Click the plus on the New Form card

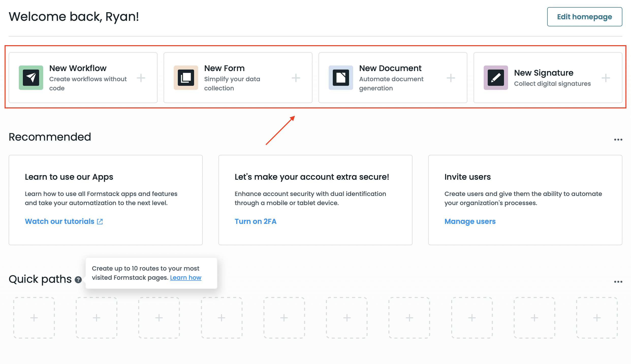pyautogui.click(x=296, y=78)
